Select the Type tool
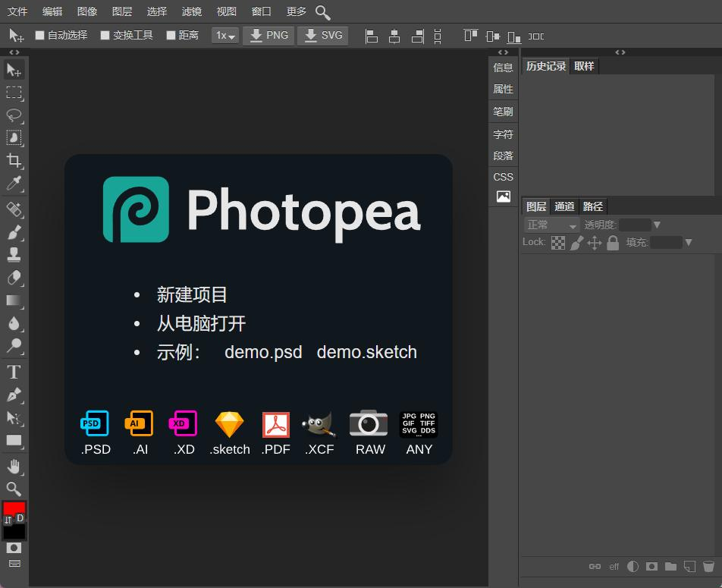This screenshot has height=588, width=722. [x=14, y=372]
